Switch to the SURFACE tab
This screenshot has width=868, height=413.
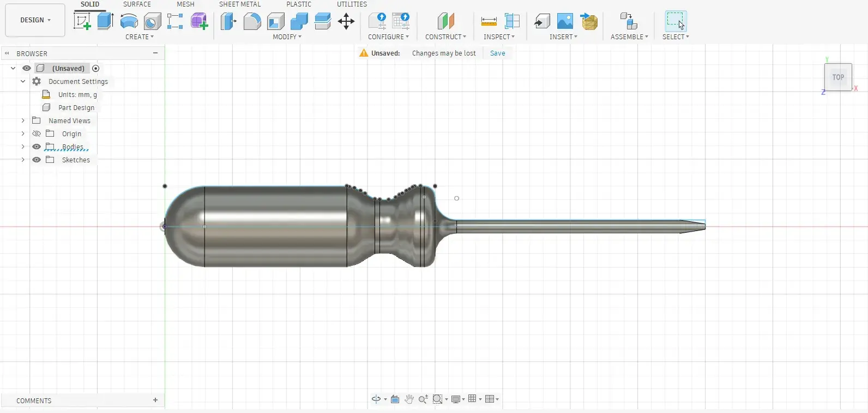click(137, 4)
